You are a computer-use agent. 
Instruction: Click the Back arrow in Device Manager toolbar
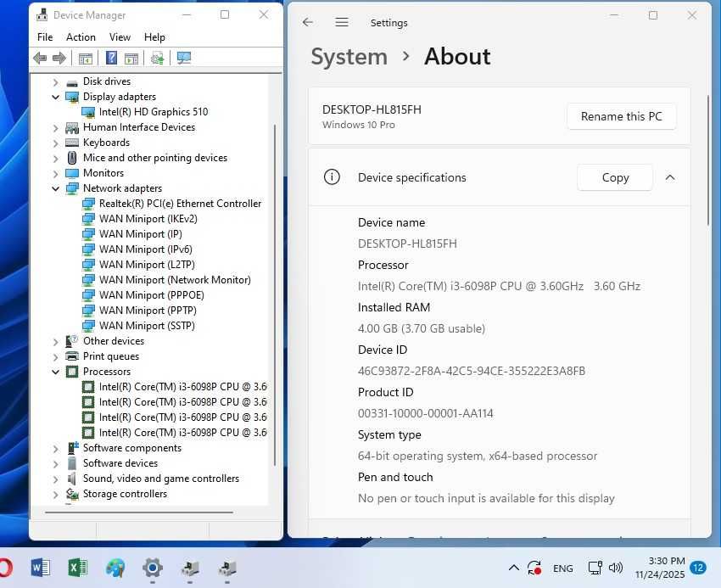[x=40, y=58]
